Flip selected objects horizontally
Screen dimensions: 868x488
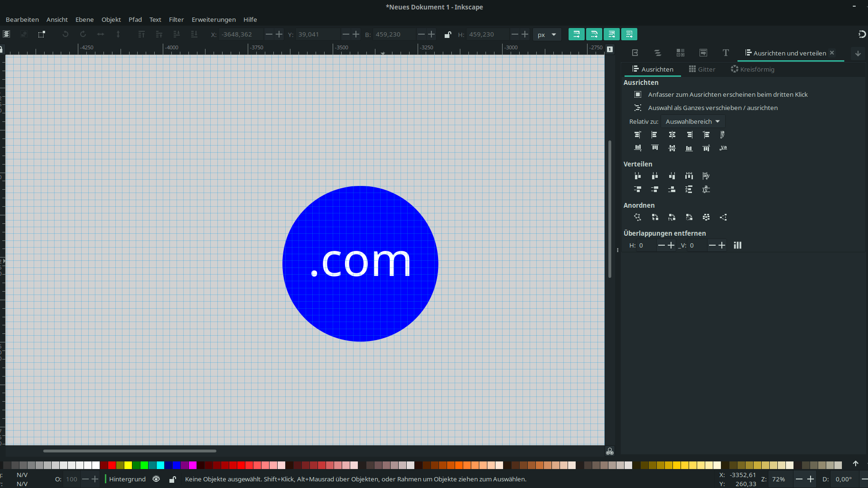point(101,34)
